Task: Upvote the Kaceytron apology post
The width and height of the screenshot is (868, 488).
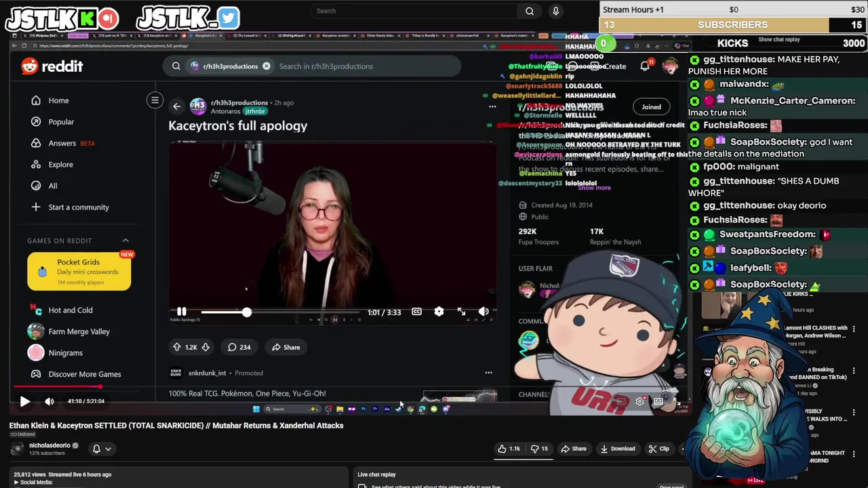Action: 177,347
